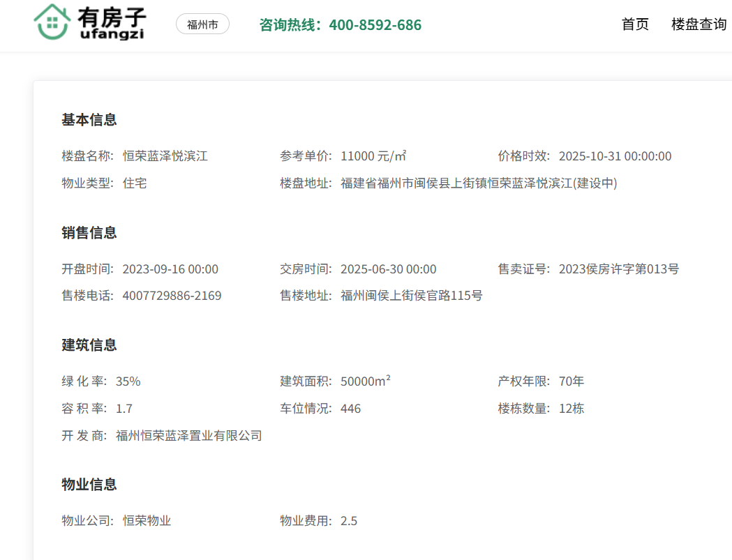Open the 福州市 city selector
This screenshot has width=732, height=560.
point(202,24)
